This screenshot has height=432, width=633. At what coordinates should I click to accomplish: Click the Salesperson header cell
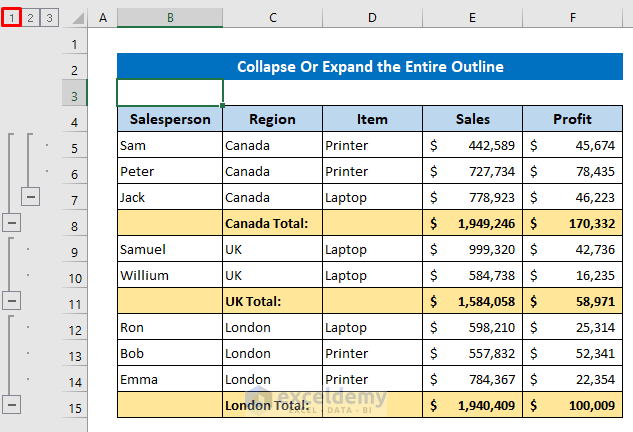click(170, 119)
